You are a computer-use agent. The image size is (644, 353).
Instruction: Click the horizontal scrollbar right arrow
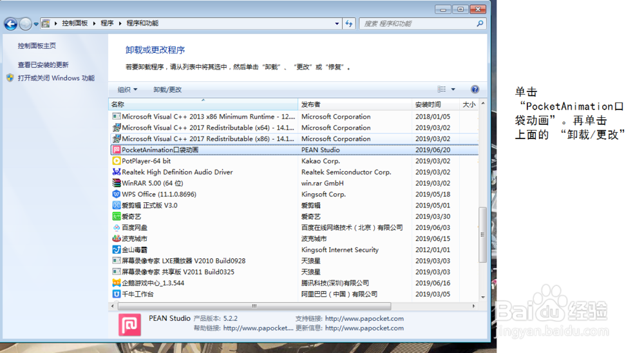[x=474, y=306]
